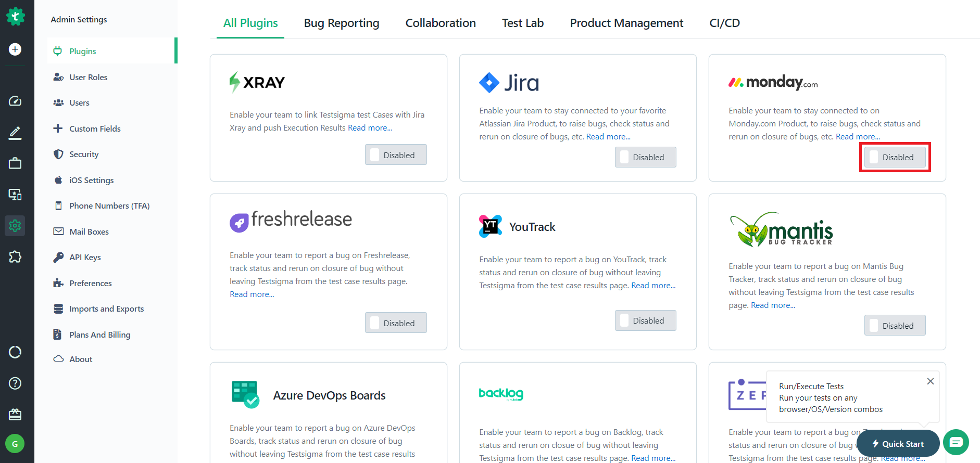Click the freshrelease logo
980x463 pixels.
pyautogui.click(x=291, y=221)
